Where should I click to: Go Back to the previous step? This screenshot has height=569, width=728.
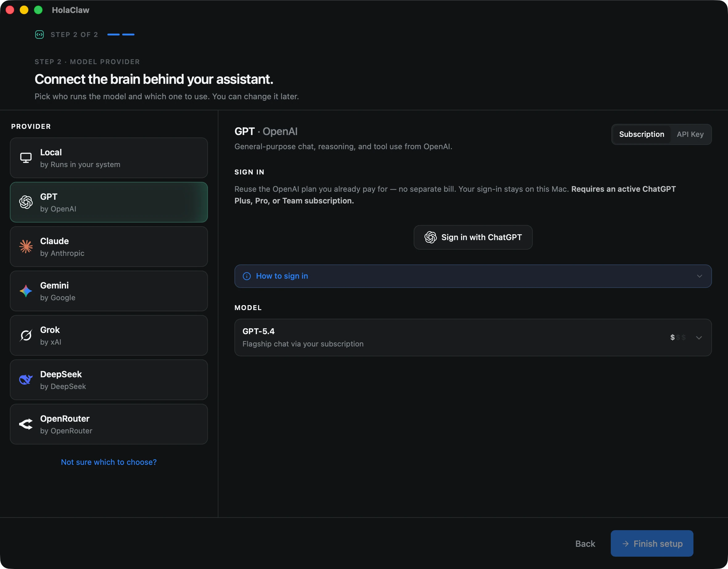(x=585, y=544)
